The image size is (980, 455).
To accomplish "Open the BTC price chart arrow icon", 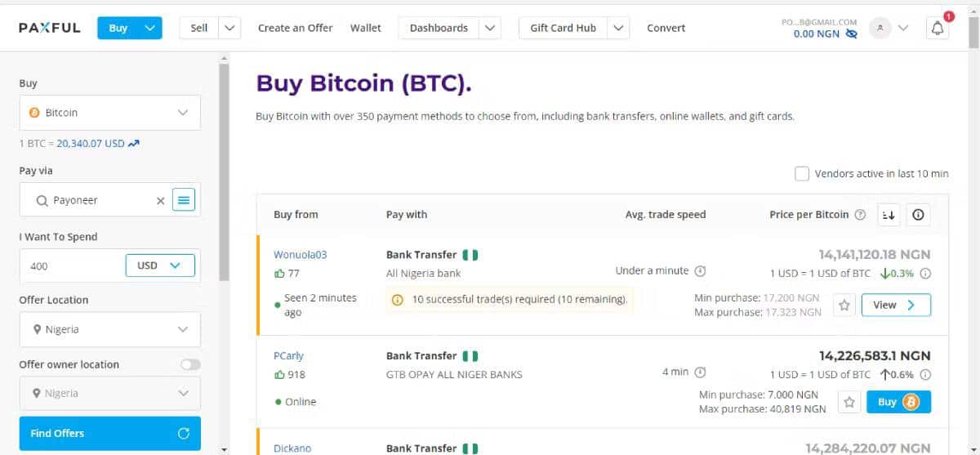I will click(x=134, y=144).
